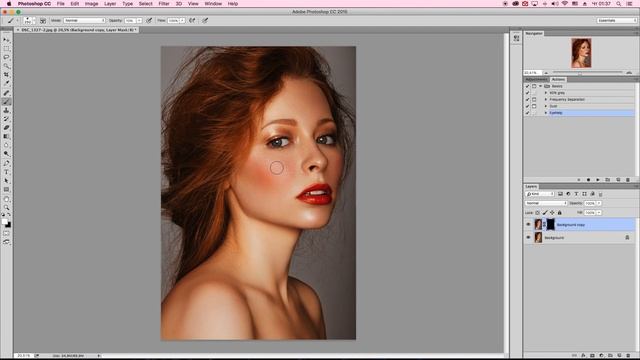Select the Rectangle shape tool

pyautogui.click(x=6, y=189)
